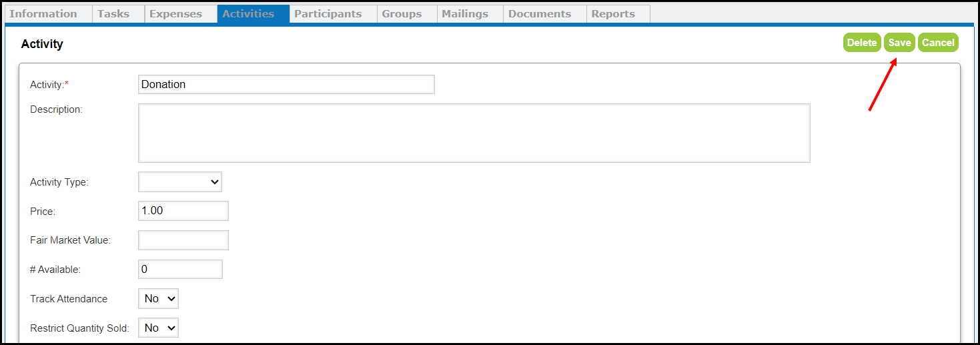Click the Activity Type label

click(x=59, y=182)
